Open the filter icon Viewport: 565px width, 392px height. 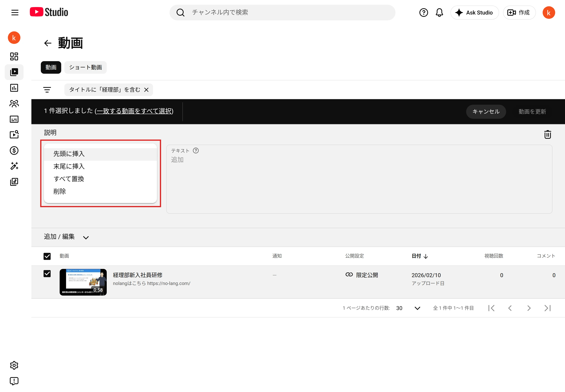pyautogui.click(x=47, y=90)
